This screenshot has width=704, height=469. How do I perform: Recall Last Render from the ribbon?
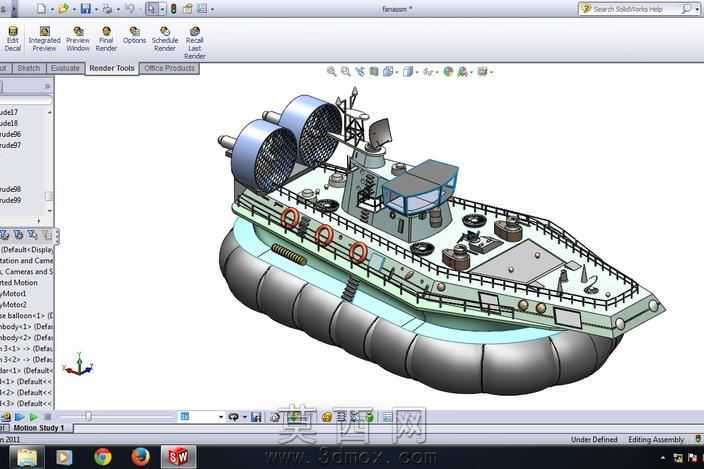click(194, 43)
